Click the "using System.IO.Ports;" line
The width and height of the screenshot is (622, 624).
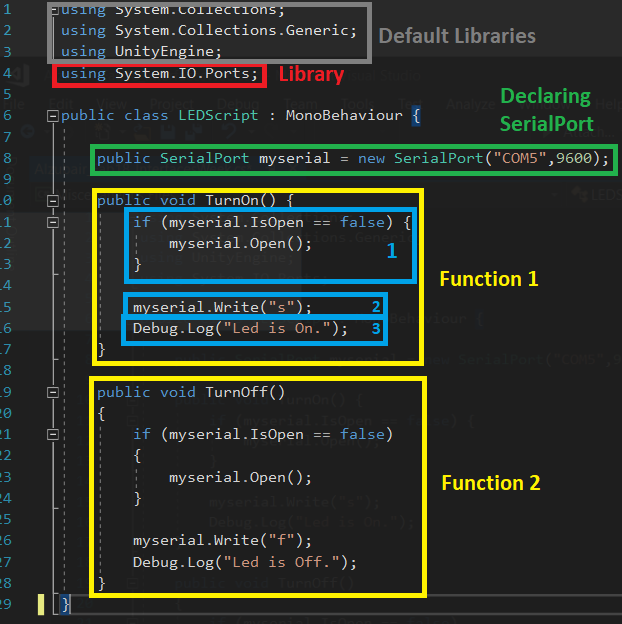(160, 74)
